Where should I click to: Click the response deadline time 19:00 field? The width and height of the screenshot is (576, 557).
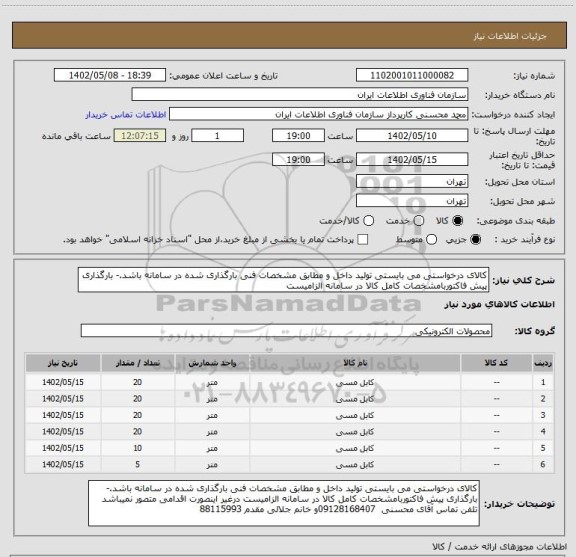(298, 136)
